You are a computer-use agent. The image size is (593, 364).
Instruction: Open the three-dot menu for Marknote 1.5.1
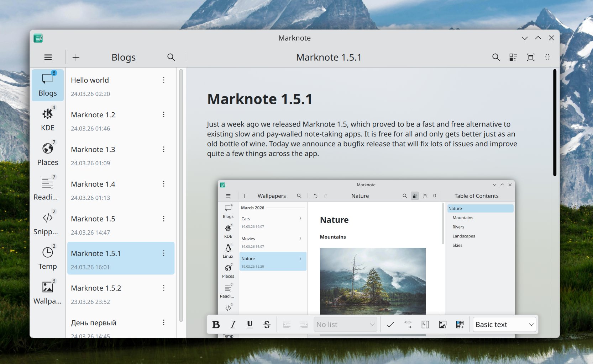(x=164, y=253)
